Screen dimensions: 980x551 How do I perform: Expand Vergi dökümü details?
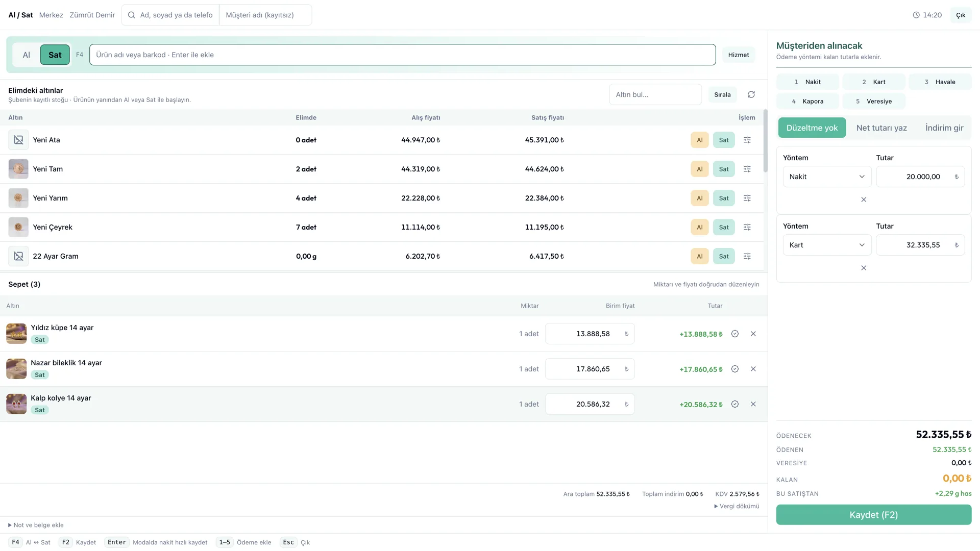(736, 506)
